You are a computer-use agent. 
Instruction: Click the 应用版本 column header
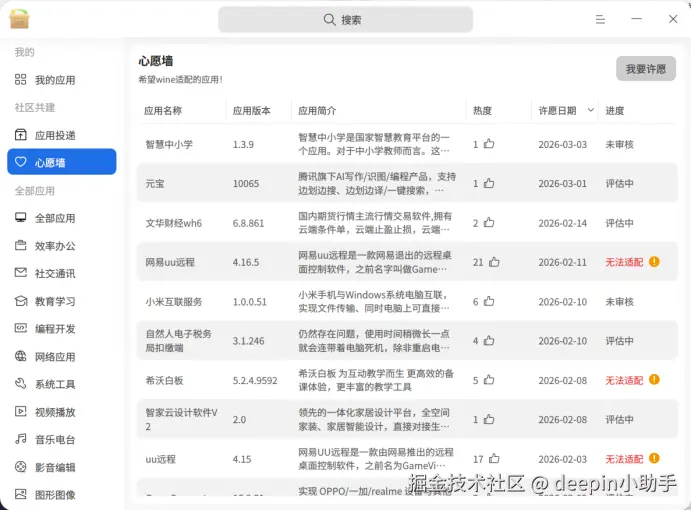coord(252,111)
